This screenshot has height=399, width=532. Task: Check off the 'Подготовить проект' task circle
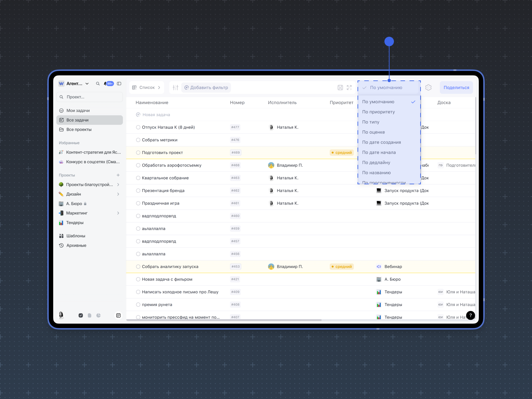coord(138,153)
